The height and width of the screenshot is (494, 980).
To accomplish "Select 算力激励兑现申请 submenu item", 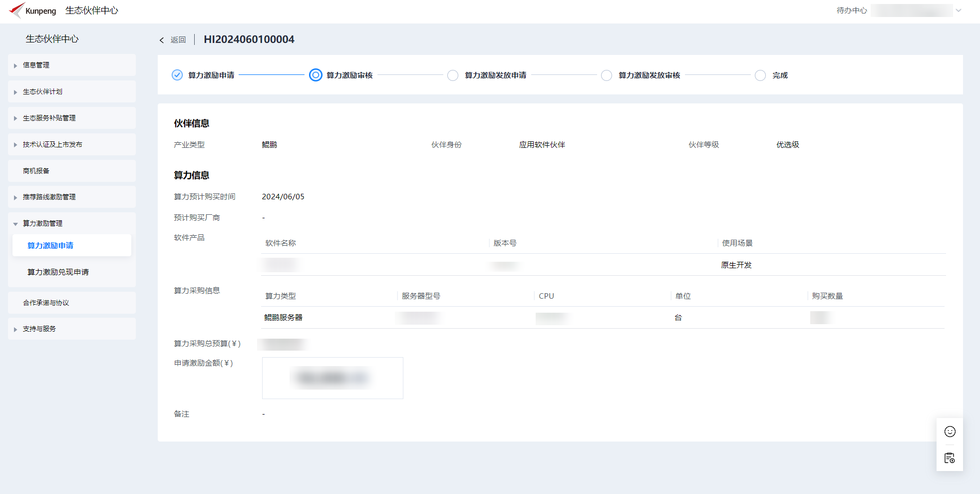I will pos(72,272).
